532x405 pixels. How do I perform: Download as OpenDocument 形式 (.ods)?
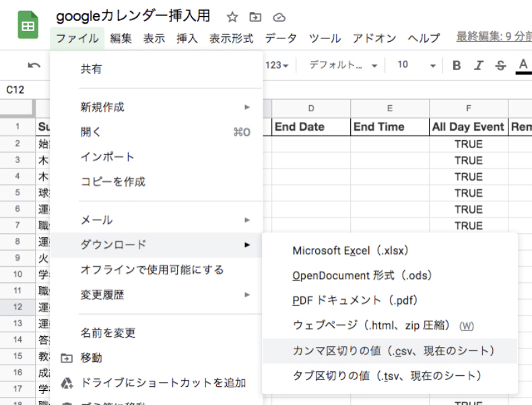click(390, 276)
